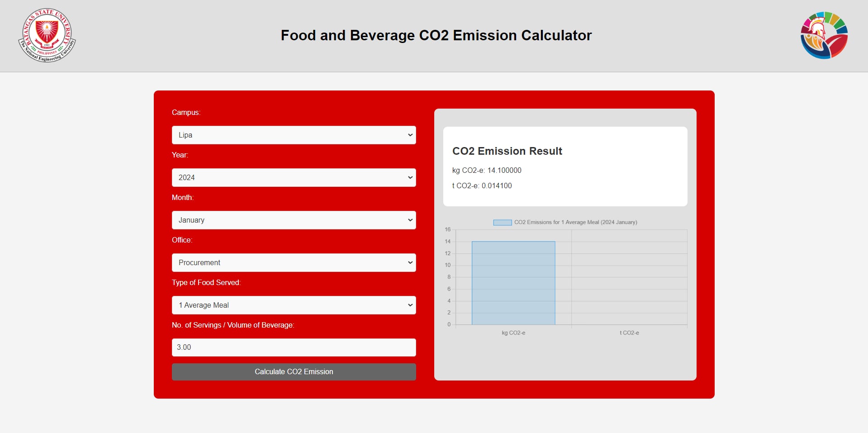Click the Batangas State University seal logo
This screenshot has width=868, height=433.
pyautogui.click(x=47, y=35)
